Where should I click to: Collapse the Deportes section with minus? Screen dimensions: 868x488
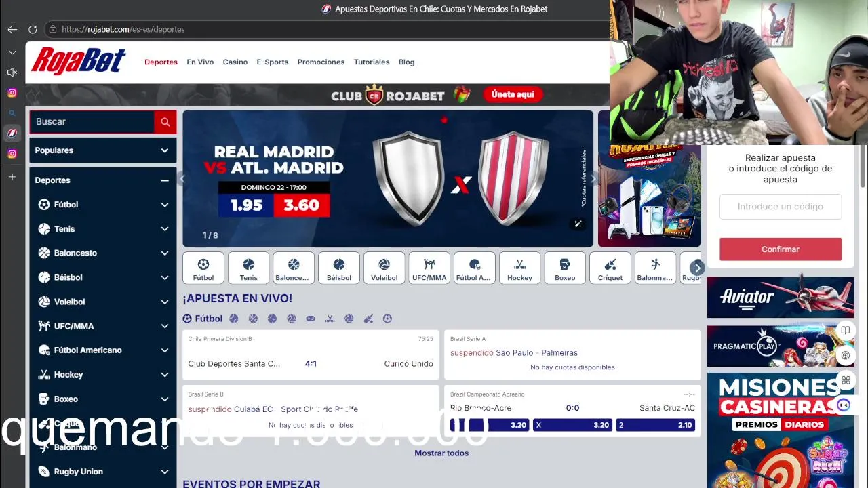164,180
